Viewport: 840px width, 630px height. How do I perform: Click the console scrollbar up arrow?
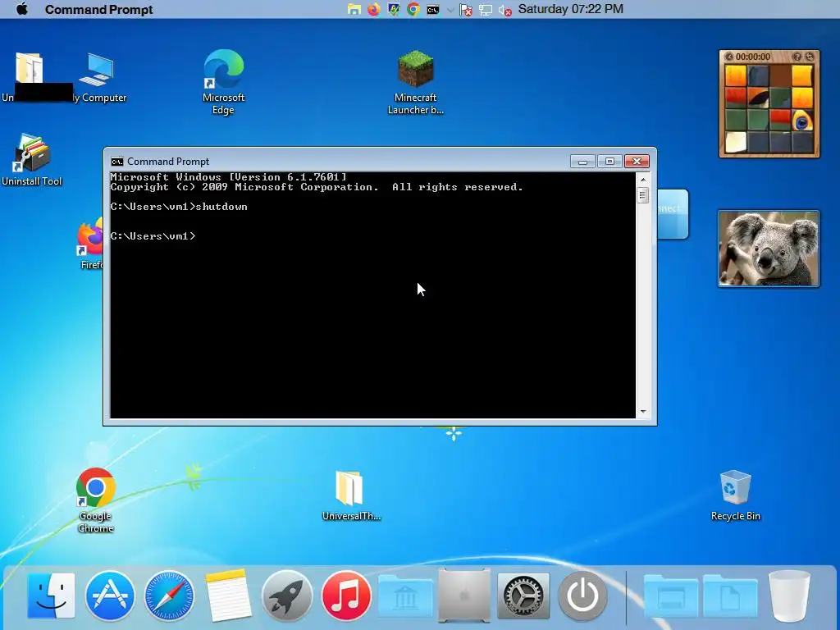point(643,180)
